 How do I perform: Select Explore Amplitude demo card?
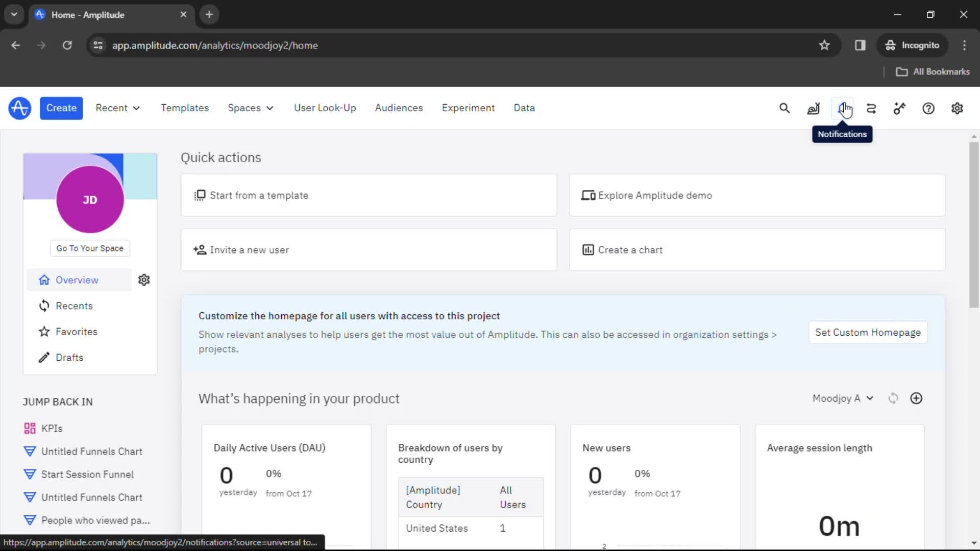(x=757, y=195)
